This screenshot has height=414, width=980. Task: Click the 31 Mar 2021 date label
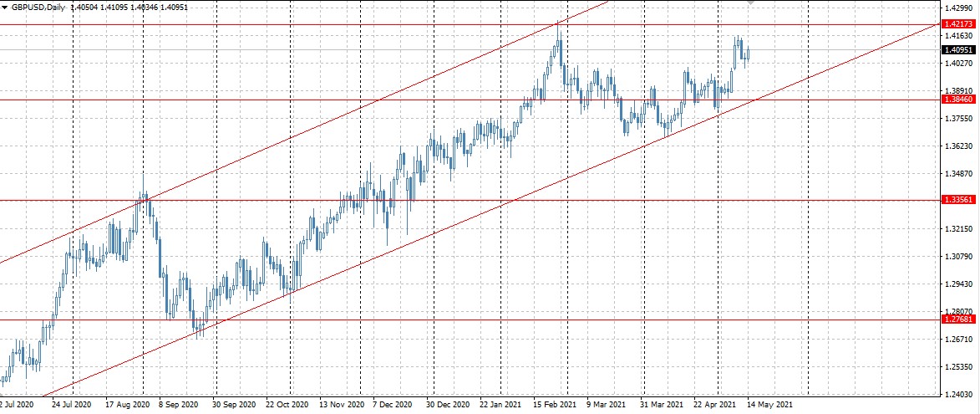(x=663, y=405)
